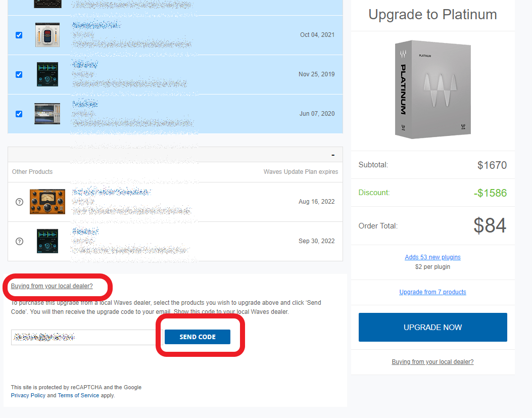Click the 'Nov 25, 2019' expiry date

(x=317, y=74)
